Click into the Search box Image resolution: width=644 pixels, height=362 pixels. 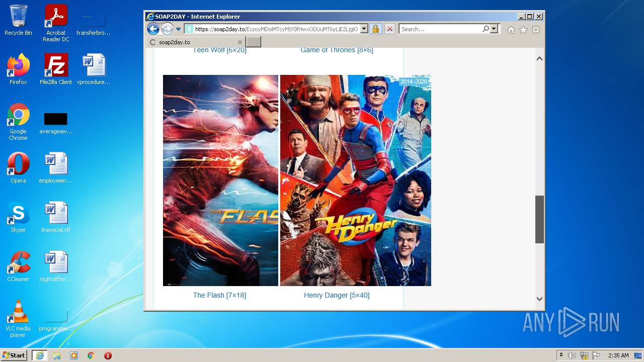pos(441,29)
